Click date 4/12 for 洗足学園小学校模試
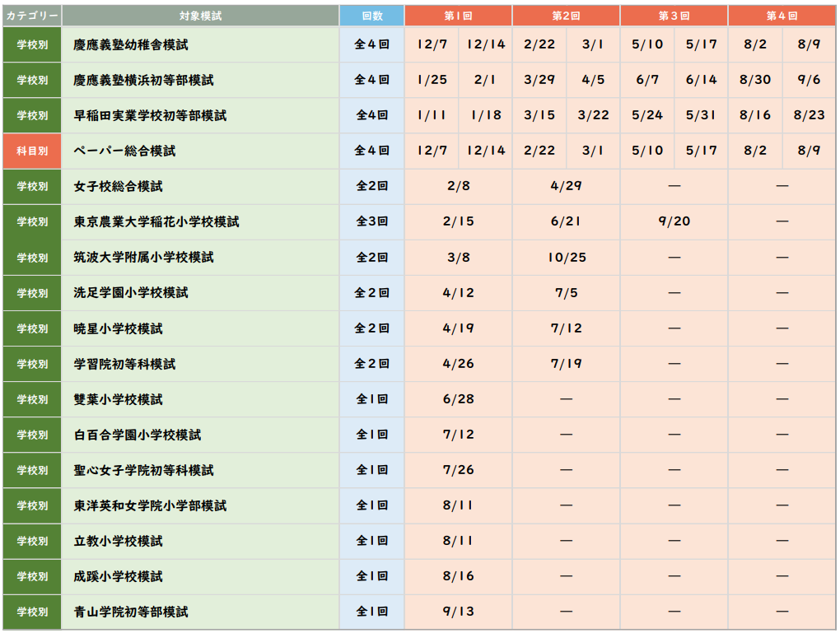This screenshot has width=840, height=633. tap(459, 293)
